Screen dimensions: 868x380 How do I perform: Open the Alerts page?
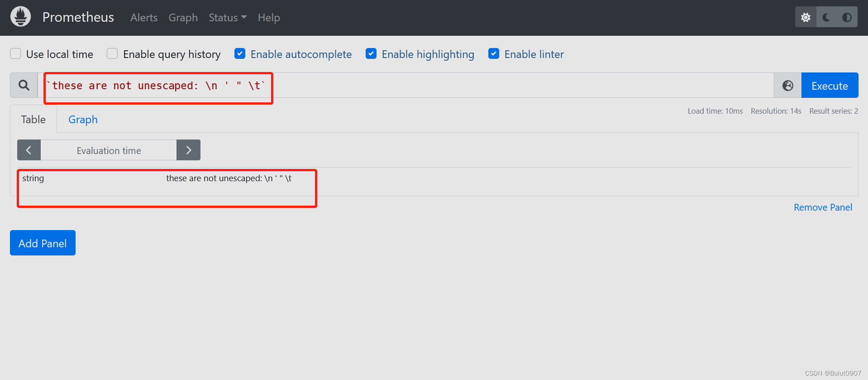[x=144, y=18]
